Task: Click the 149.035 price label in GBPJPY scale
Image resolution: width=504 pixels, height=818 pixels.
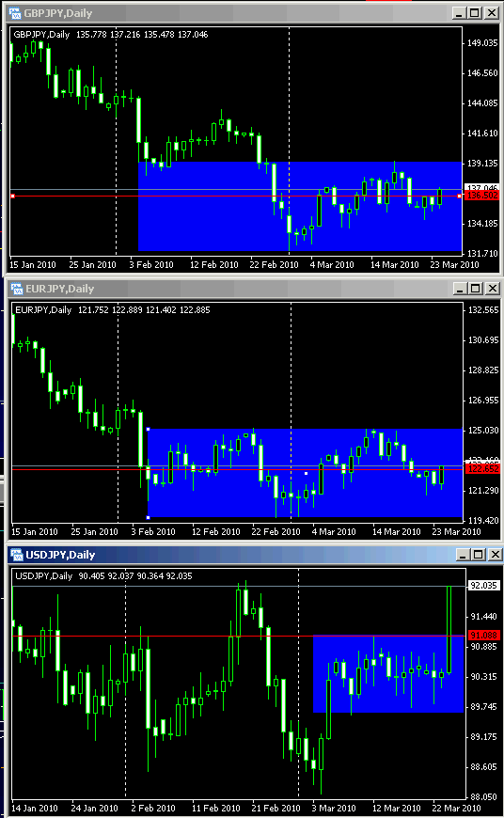Action: pos(482,42)
